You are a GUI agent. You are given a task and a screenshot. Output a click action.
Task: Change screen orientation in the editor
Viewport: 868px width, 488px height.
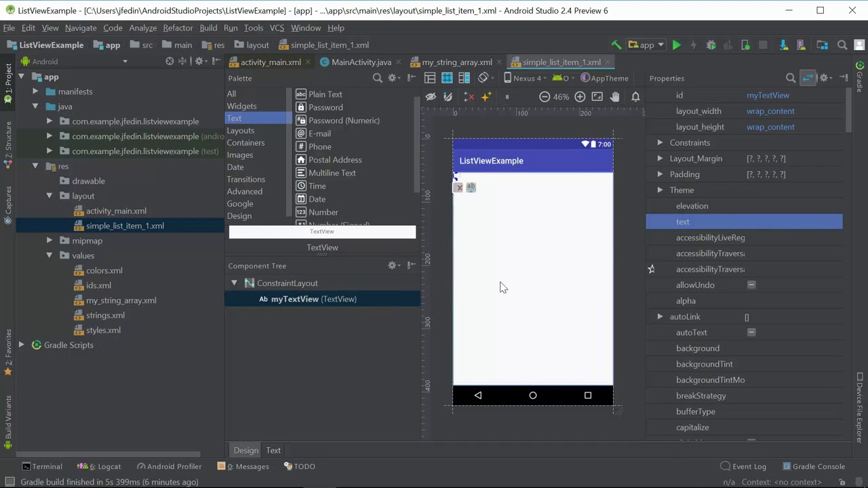coord(484,78)
